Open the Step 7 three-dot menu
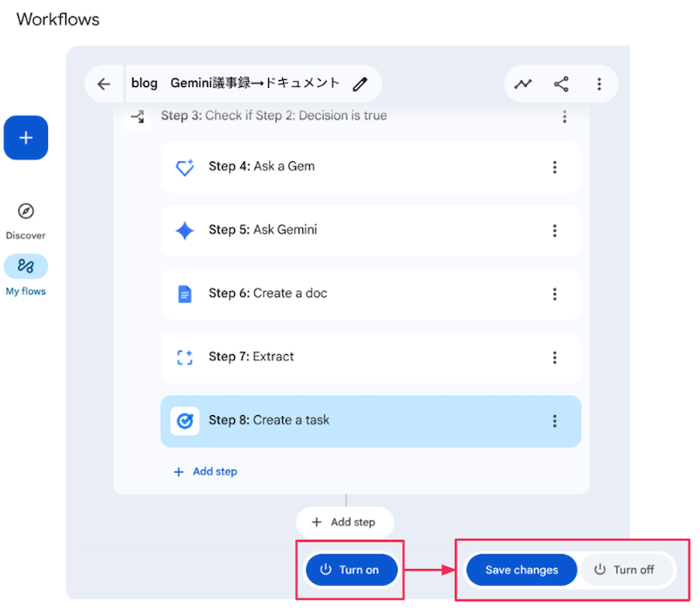Screen dimensions: 700x610 click(x=555, y=358)
